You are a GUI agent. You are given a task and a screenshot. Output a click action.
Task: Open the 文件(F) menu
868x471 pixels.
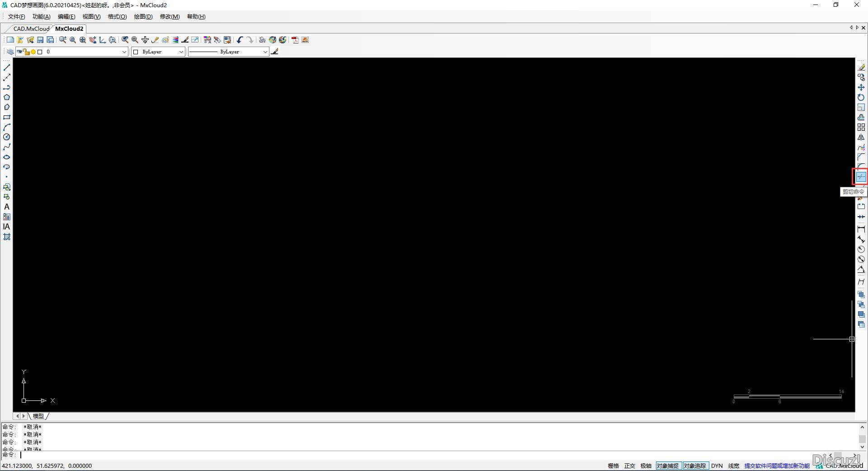[16, 17]
